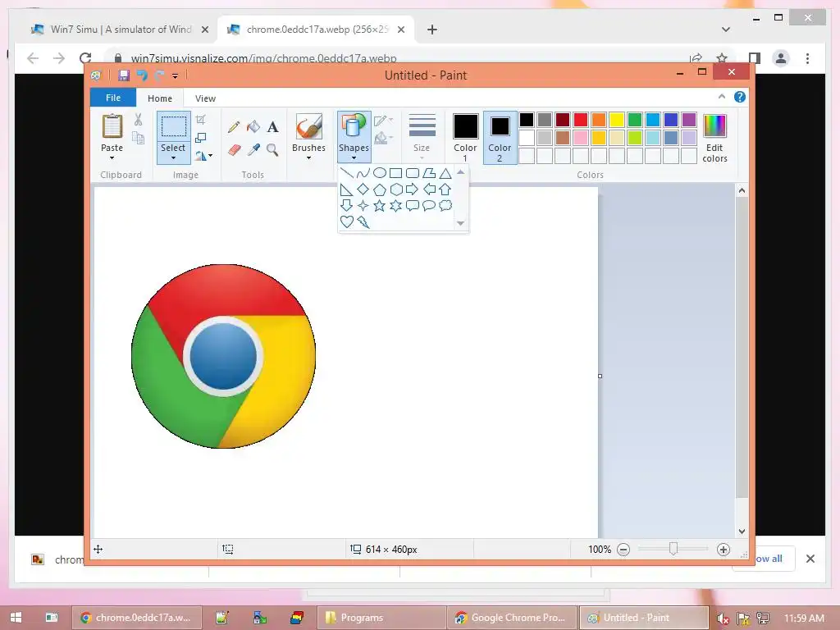840x630 pixels.
Task: Switch to the View ribbon tab
Action: point(205,98)
